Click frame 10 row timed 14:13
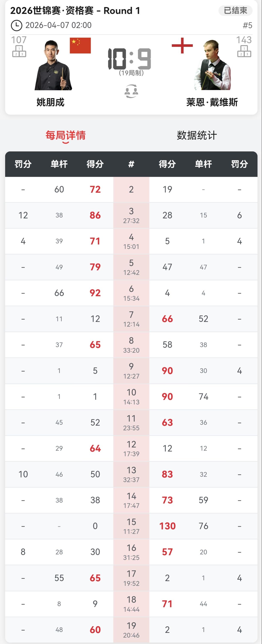262x644 pixels. pos(131,396)
